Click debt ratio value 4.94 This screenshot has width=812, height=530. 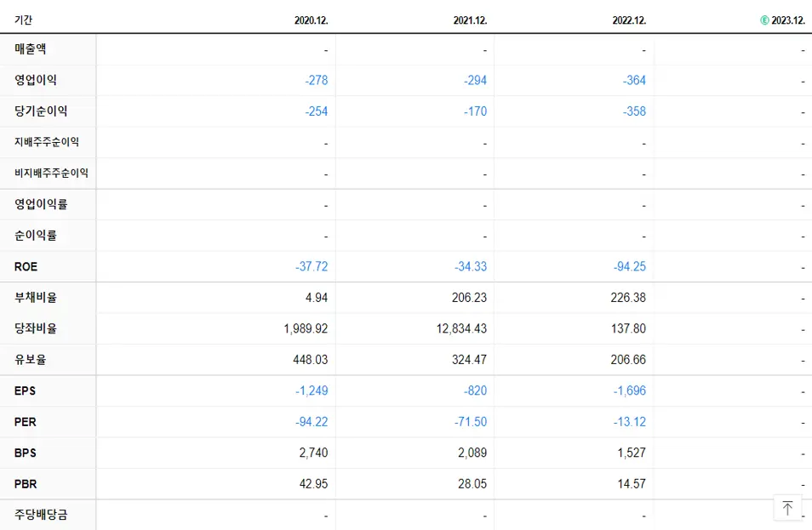point(317,298)
